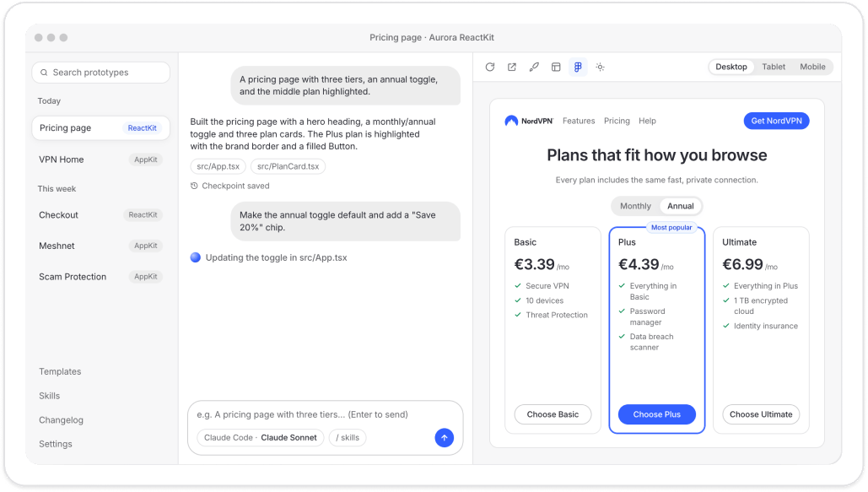
Task: Click Help link in preview nav
Action: tap(647, 121)
